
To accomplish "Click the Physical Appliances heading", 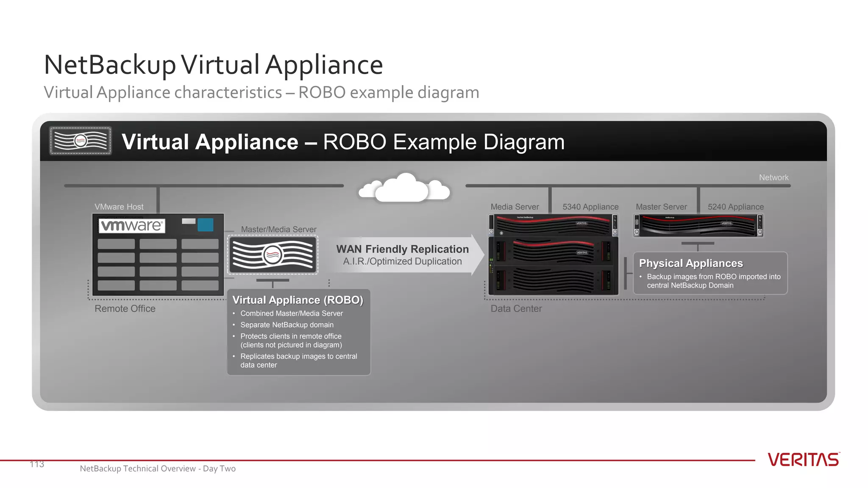I will (x=691, y=263).
